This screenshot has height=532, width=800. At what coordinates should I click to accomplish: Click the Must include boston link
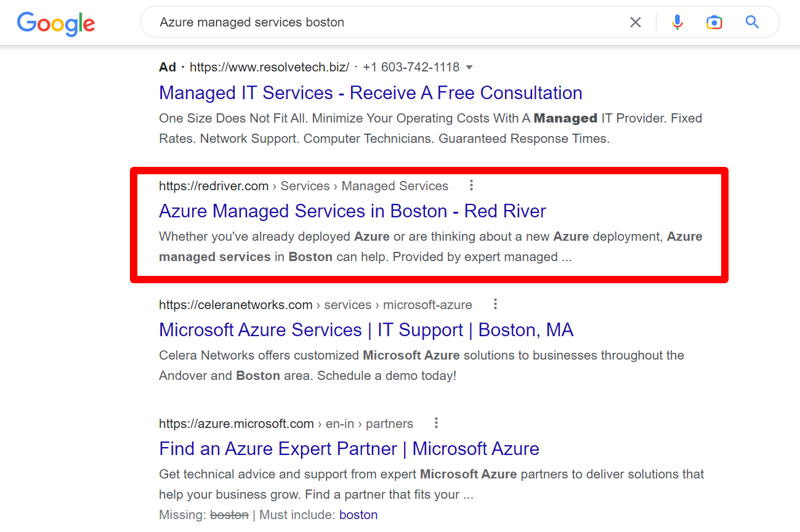pyautogui.click(x=358, y=514)
